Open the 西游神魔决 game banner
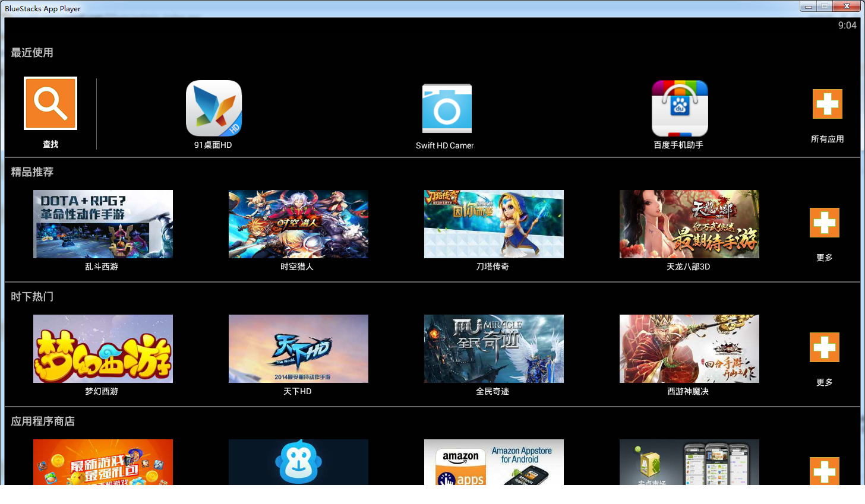The width and height of the screenshot is (865, 504). tap(689, 348)
